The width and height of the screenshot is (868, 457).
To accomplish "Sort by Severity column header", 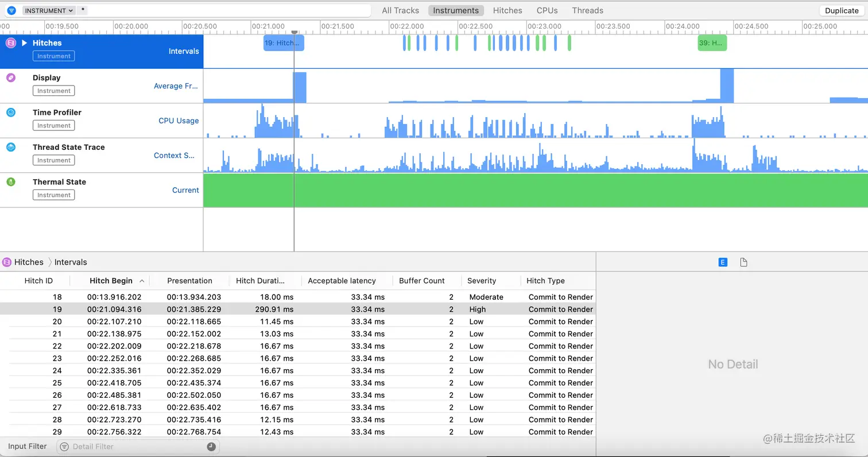I will 482,281.
